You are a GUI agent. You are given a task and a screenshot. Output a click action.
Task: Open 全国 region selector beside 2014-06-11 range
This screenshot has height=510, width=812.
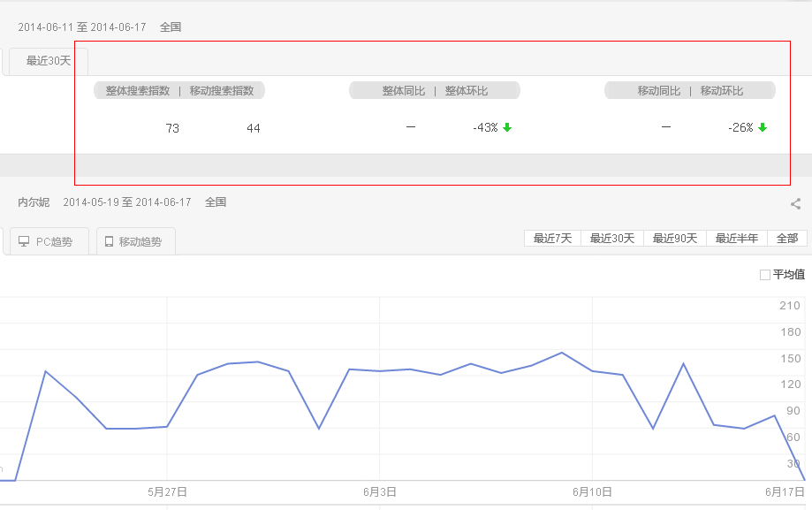[171, 27]
